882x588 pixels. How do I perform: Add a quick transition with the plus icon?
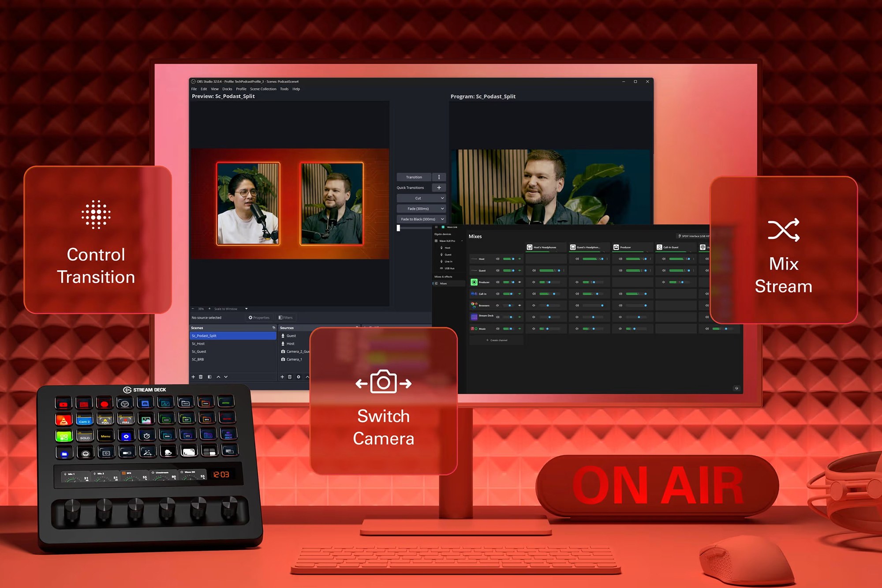[x=439, y=187]
